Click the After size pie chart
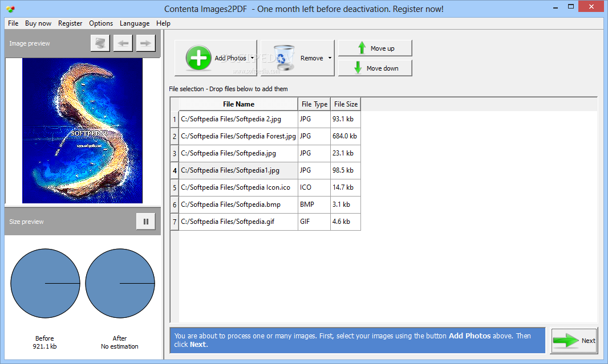The height and width of the screenshot is (364, 608). click(x=120, y=284)
